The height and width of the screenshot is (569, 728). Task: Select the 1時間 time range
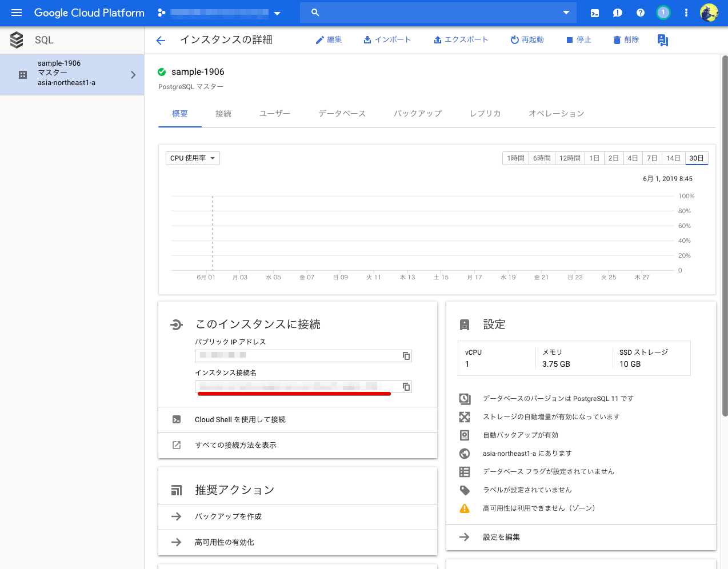tap(515, 158)
